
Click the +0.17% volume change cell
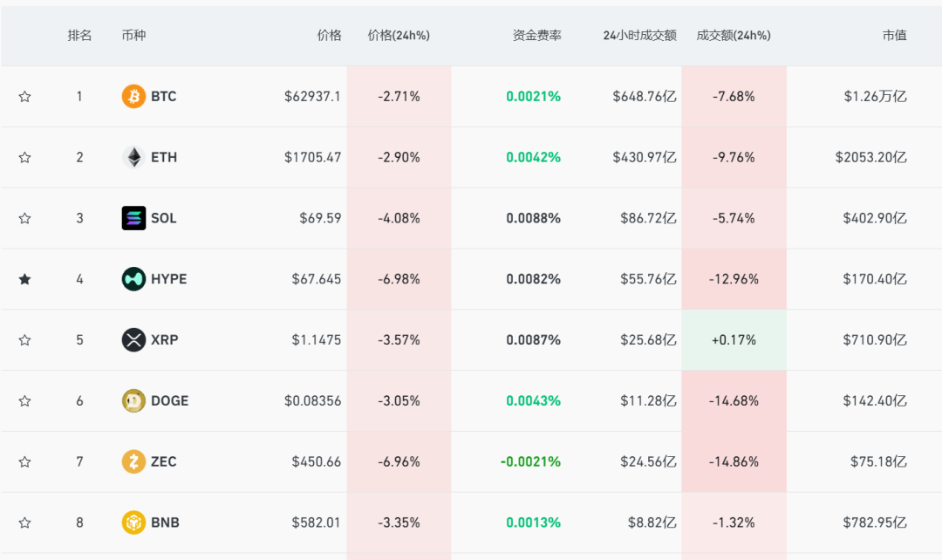pos(734,340)
